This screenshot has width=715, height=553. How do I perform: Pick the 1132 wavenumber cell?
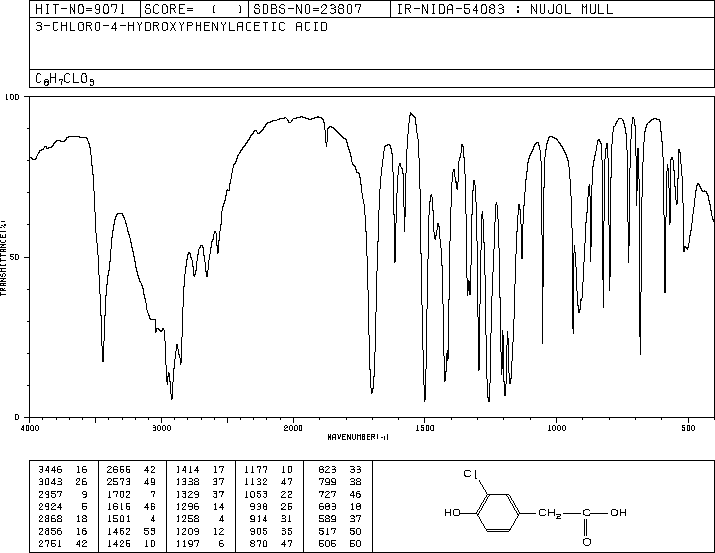(x=256, y=482)
